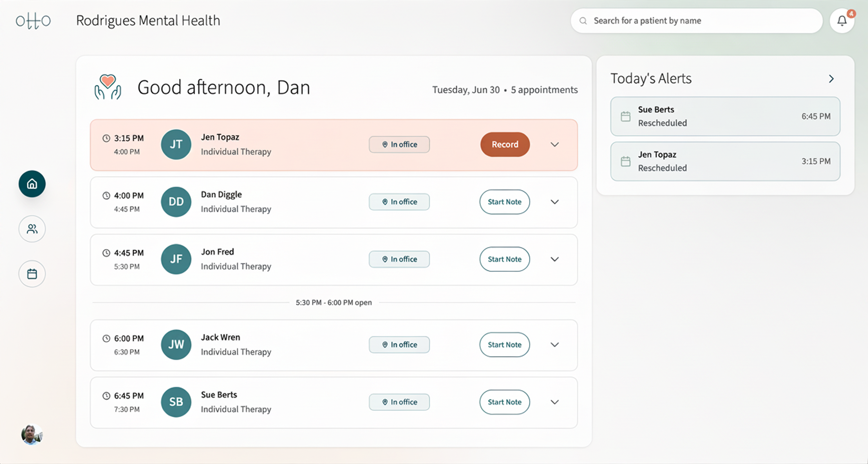Click In office tag for Dan Diggle
868x464 pixels.
[399, 202]
